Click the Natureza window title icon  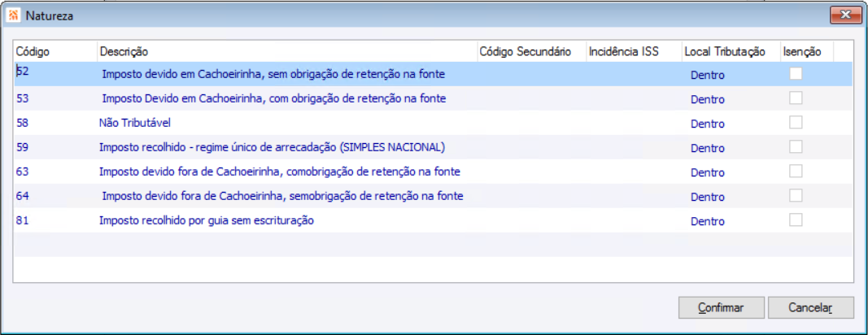(x=13, y=15)
